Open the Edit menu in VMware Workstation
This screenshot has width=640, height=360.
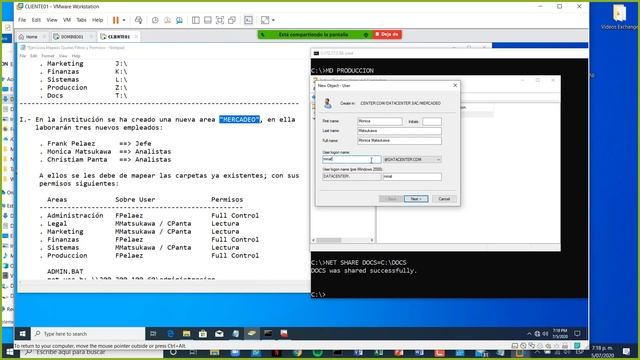tap(36, 20)
